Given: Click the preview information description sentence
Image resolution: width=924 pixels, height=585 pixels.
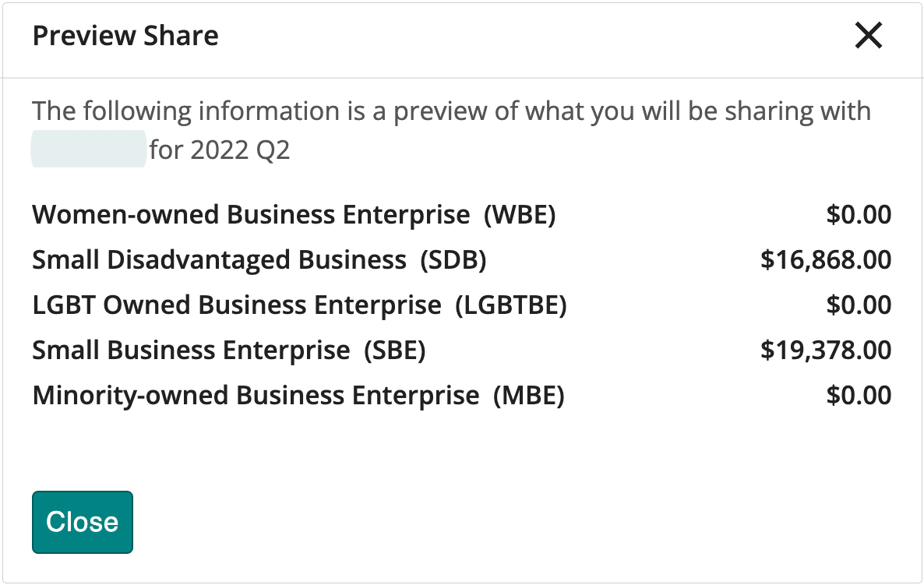Looking at the screenshot, I should click(451, 111).
